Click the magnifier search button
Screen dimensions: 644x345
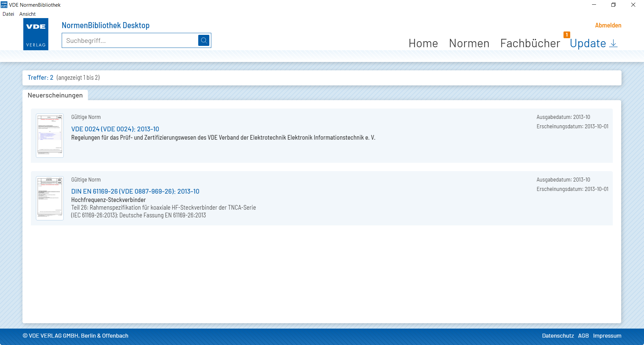click(x=204, y=41)
